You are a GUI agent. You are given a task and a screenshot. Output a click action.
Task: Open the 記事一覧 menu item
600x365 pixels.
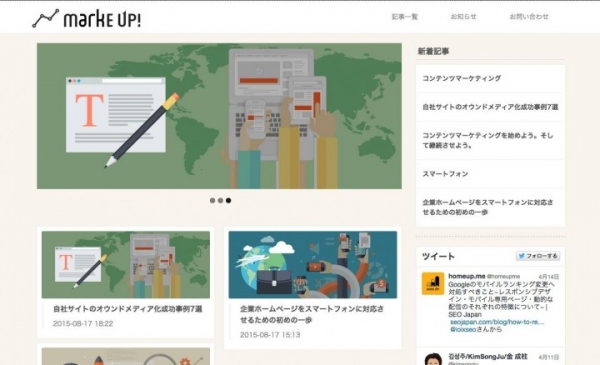coord(404,16)
